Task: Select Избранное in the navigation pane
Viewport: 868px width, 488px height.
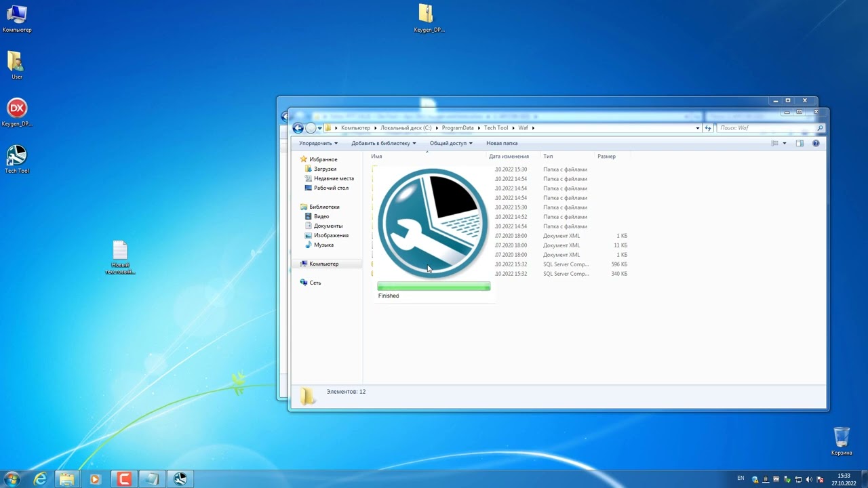Action: coord(319,159)
